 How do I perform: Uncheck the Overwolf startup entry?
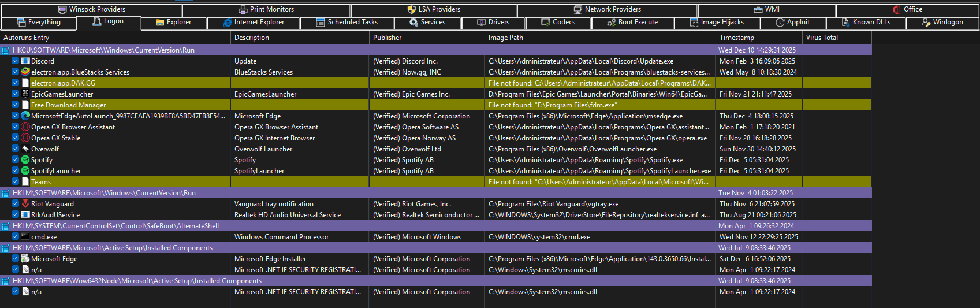point(16,149)
